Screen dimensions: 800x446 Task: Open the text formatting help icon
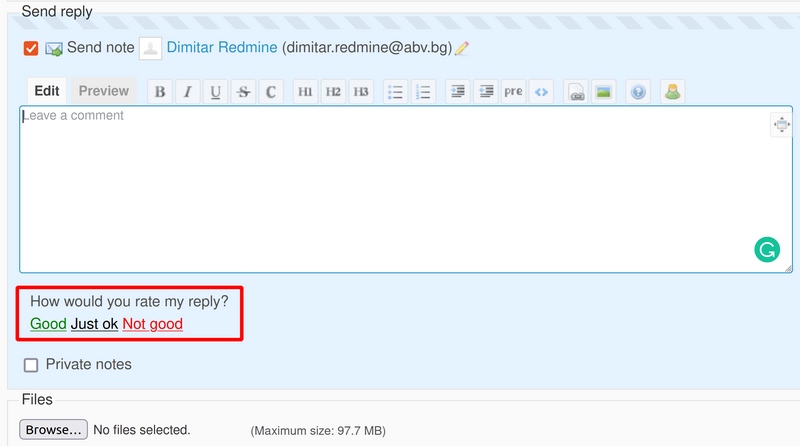point(638,92)
